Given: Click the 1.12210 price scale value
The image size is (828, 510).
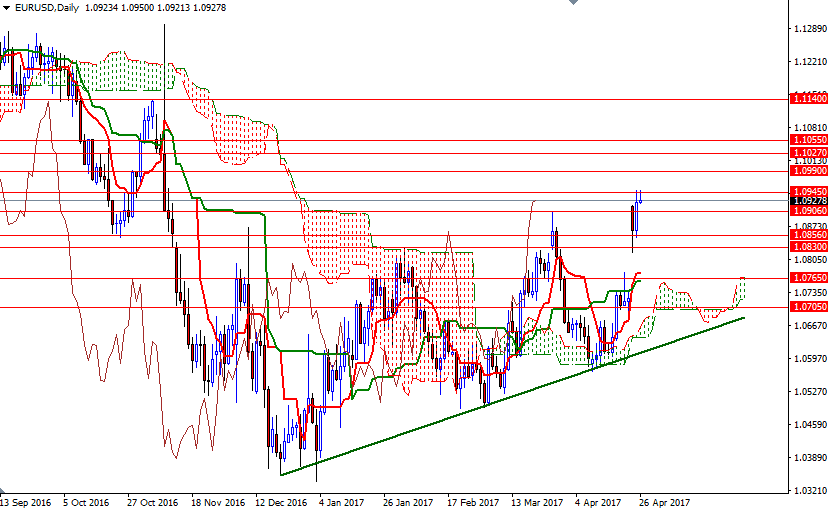Looking at the screenshot, I should 811,62.
